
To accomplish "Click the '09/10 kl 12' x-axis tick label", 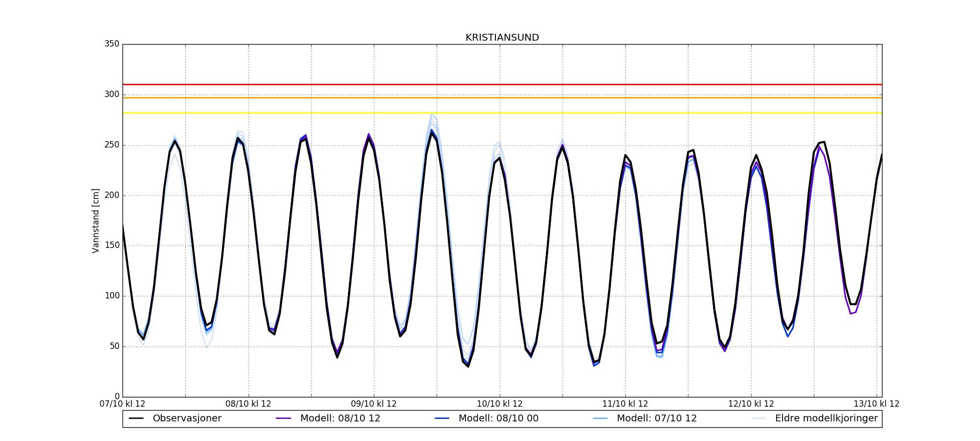I will 374,404.
